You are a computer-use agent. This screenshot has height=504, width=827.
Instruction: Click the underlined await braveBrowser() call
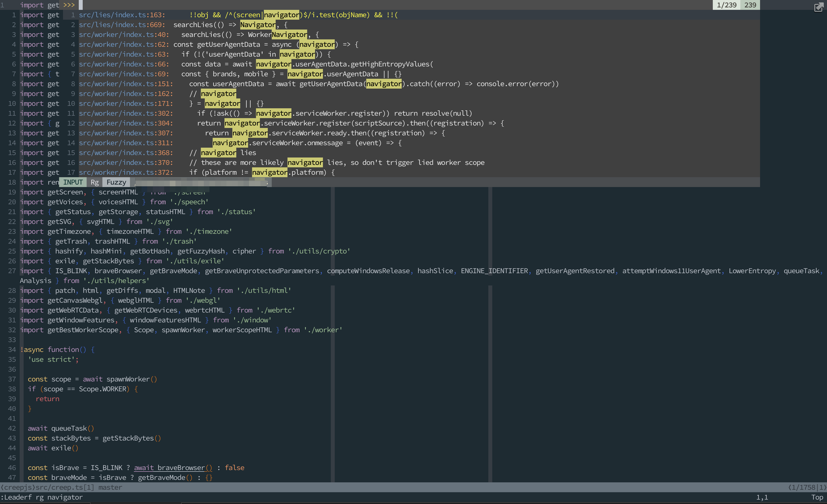(173, 467)
